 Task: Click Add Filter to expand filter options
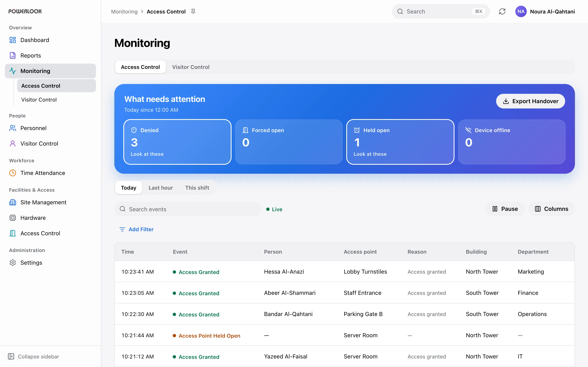pos(136,229)
